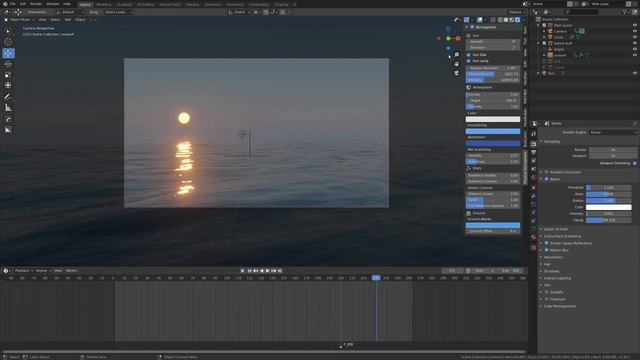Screen dimensions: 640x360
Task: Open the timeline Playback menu
Action: point(23,271)
